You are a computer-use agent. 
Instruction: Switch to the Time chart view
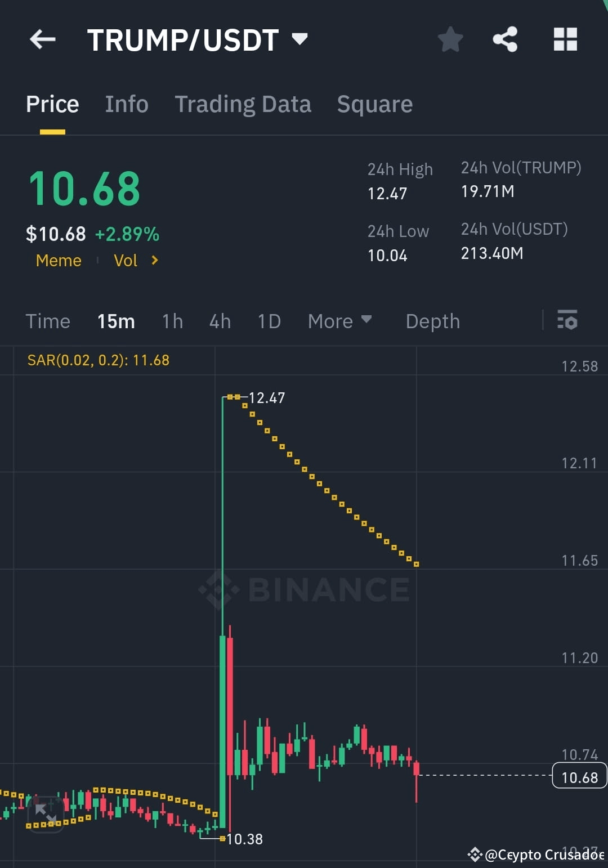click(47, 321)
